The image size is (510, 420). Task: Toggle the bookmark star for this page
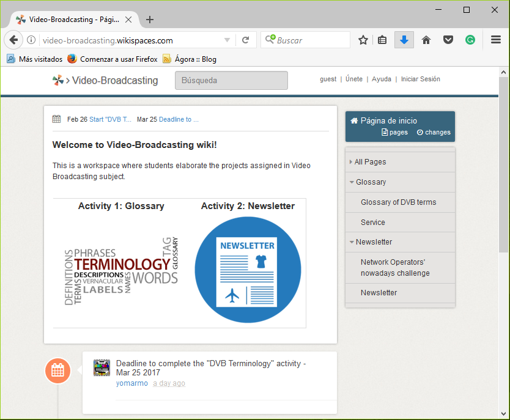(x=363, y=39)
